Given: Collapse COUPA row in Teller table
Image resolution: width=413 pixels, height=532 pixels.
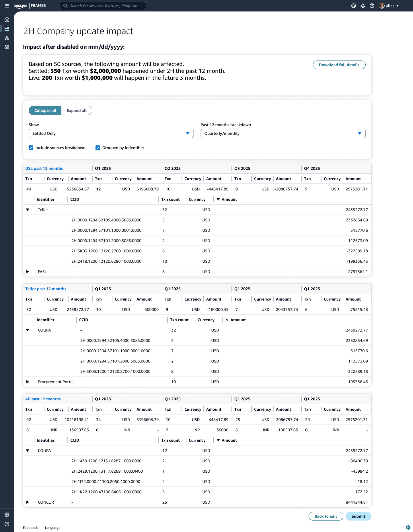Looking at the screenshot, I should (x=28, y=330).
